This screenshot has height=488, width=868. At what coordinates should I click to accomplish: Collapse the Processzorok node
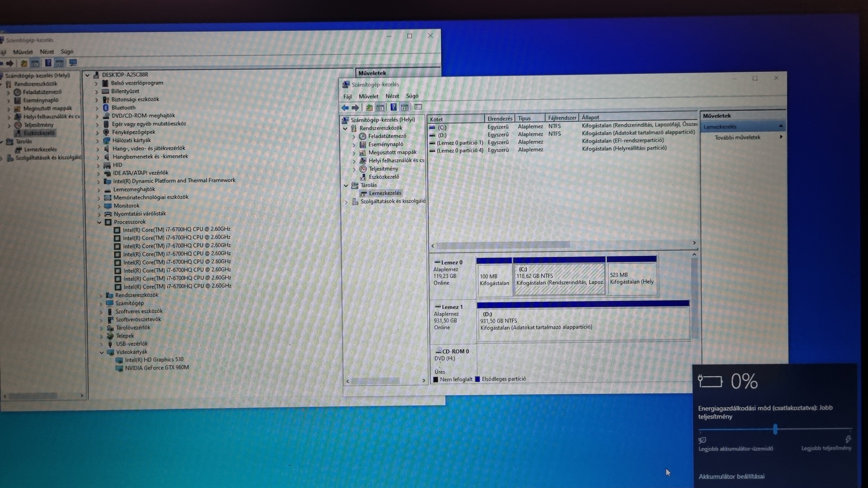pos(99,222)
